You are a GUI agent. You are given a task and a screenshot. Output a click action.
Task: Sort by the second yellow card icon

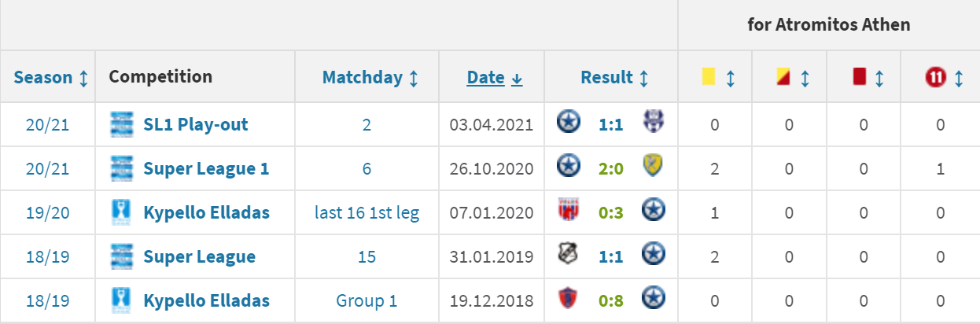pyautogui.click(x=783, y=77)
